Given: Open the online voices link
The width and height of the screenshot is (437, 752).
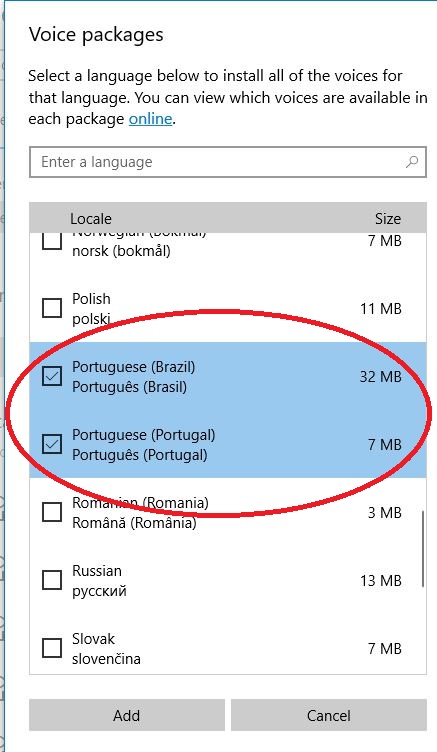Looking at the screenshot, I should (x=150, y=118).
